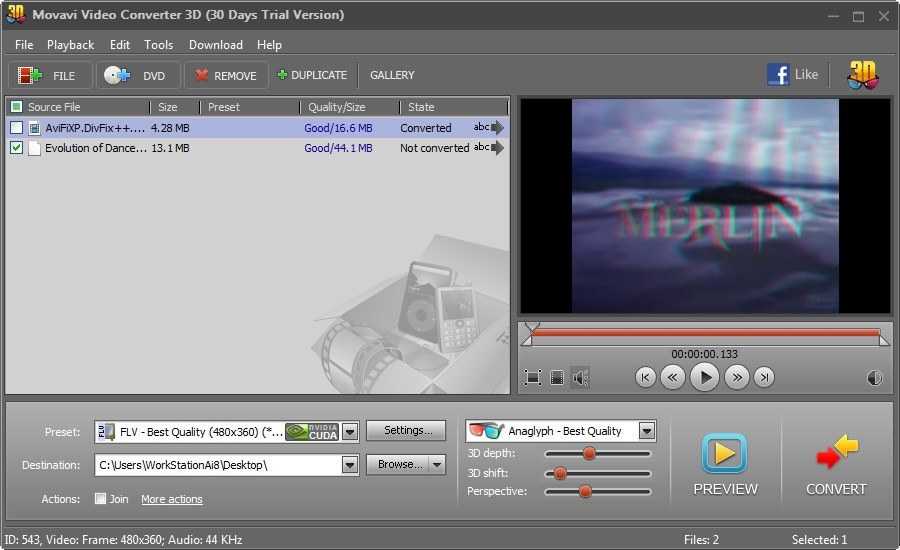This screenshot has height=550, width=900.
Task: Jump to the end of the video
Action: click(764, 377)
